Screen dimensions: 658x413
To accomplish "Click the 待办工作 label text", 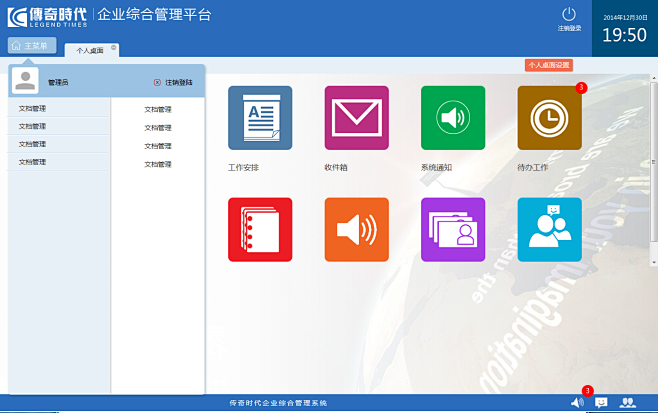I will [x=533, y=167].
